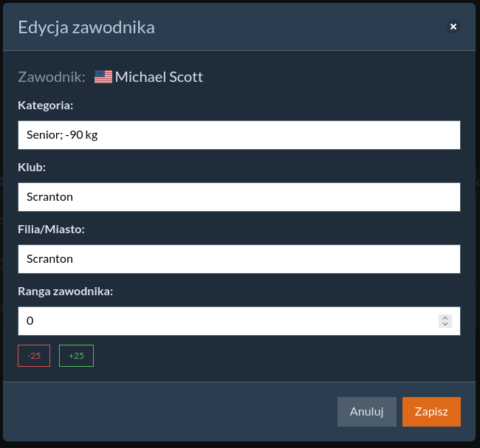Focus the Ranga zawodnika number field
480x448 pixels.
coord(222,321)
